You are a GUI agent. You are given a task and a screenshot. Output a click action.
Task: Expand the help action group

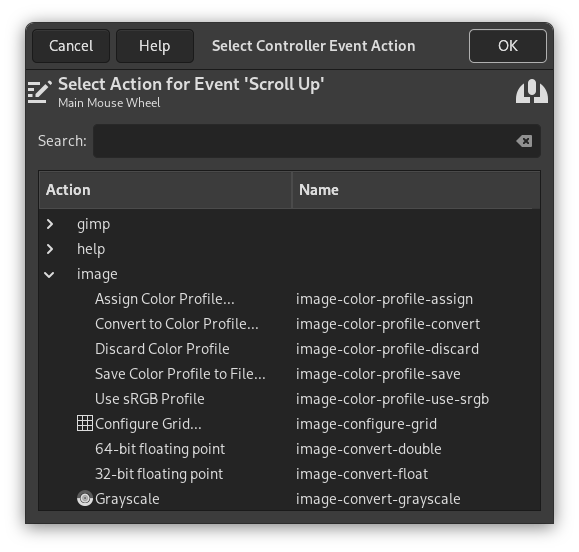[x=50, y=249]
